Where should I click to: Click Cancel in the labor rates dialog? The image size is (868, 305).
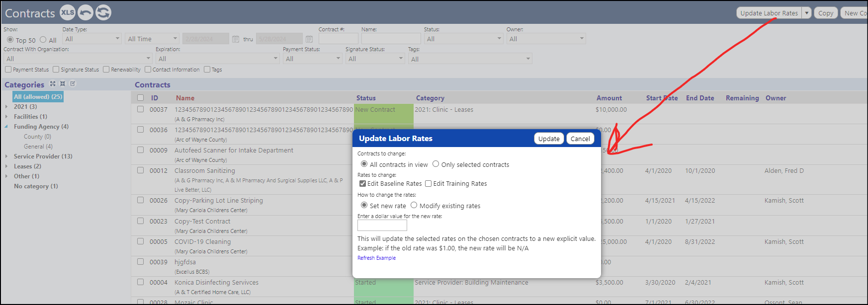[580, 139]
